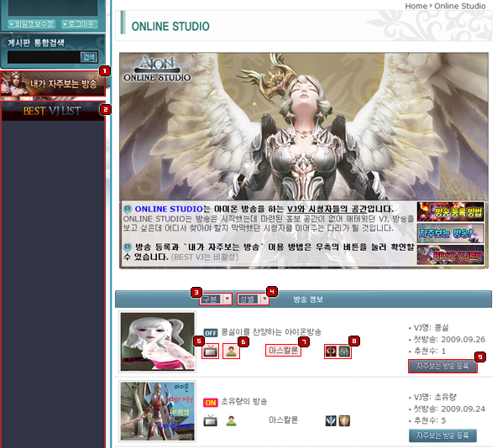Click the person icon in 초유량 broadcast row
The image size is (497, 448).
[232, 421]
